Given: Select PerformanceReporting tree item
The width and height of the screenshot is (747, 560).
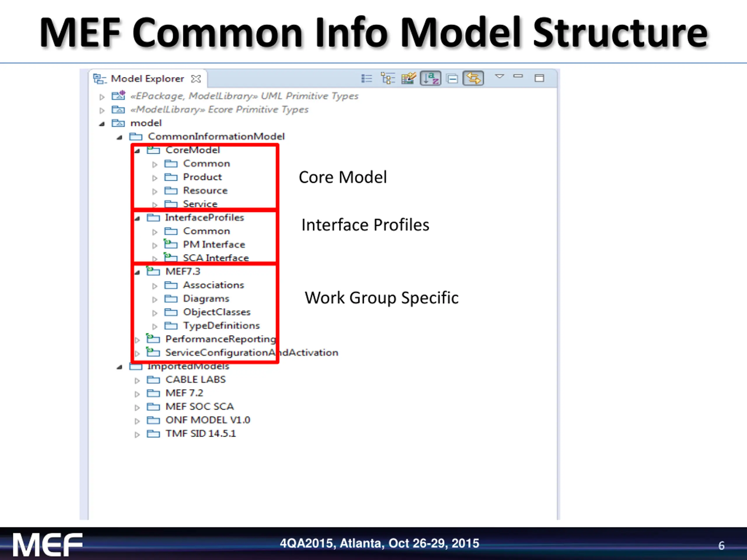Looking at the screenshot, I should click(x=221, y=339).
